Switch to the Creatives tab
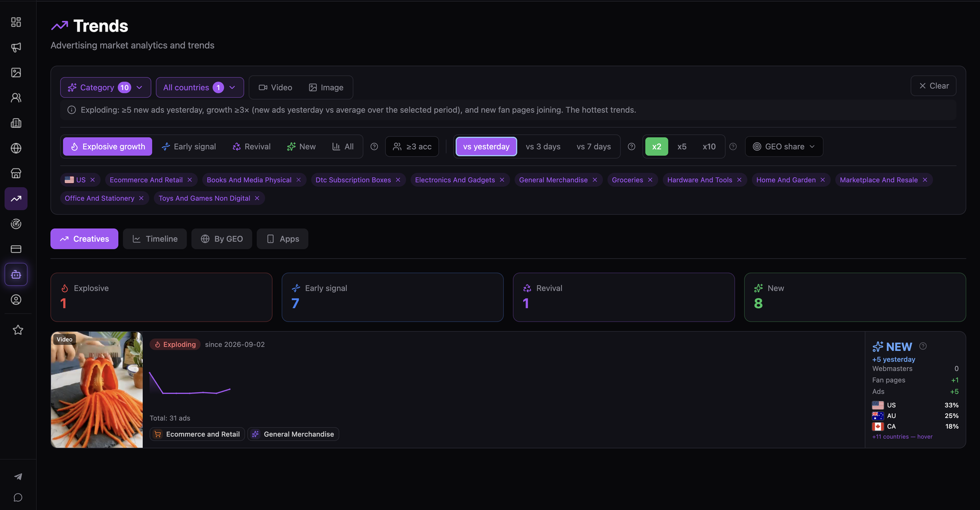 (84, 239)
